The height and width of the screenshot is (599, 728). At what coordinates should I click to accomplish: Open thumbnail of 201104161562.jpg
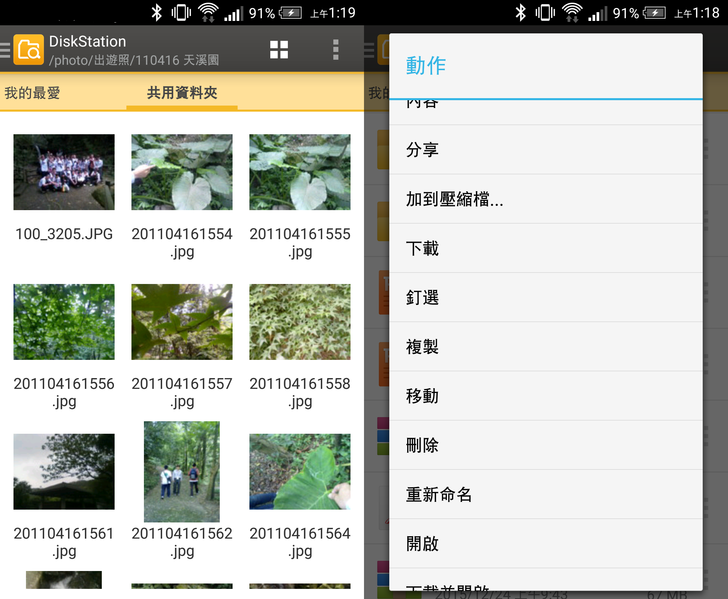tap(182, 472)
